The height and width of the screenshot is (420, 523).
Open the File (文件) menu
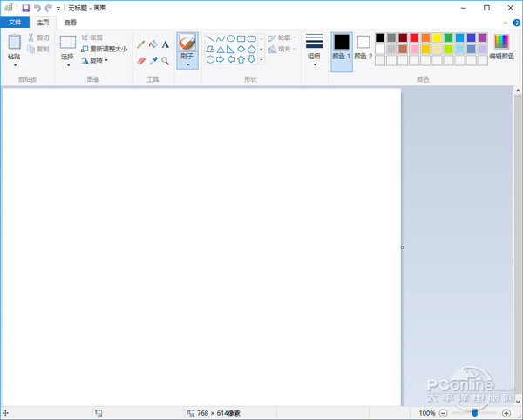coord(15,23)
